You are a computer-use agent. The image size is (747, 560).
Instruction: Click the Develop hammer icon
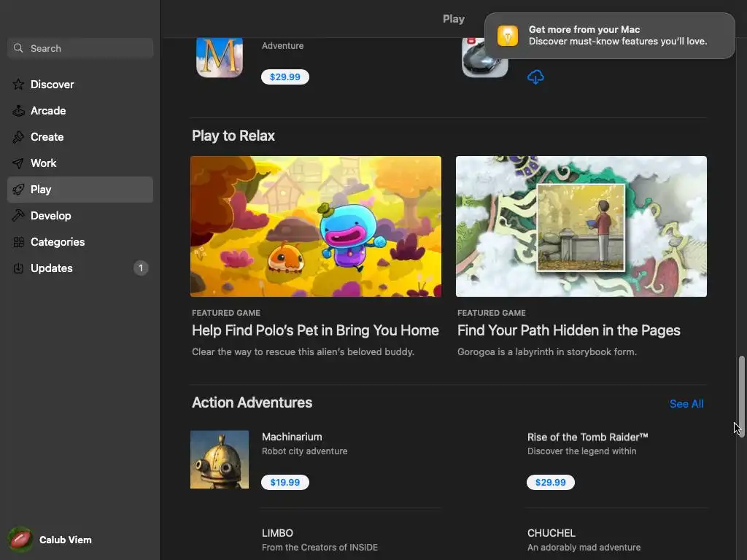click(x=18, y=216)
